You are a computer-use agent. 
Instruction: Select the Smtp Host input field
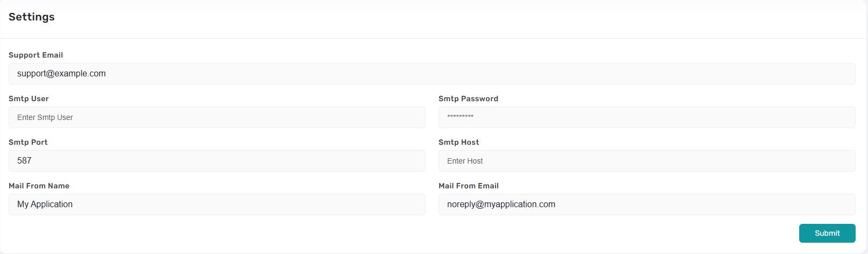647,161
